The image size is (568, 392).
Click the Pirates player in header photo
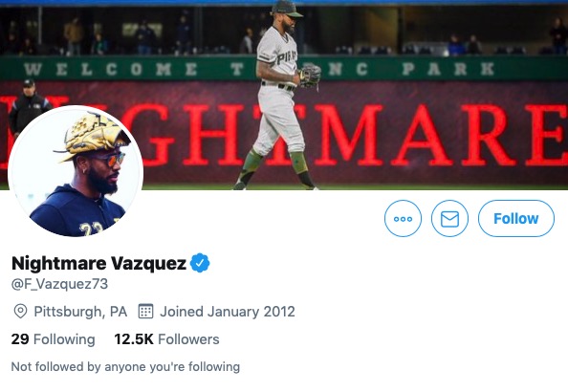point(279,95)
